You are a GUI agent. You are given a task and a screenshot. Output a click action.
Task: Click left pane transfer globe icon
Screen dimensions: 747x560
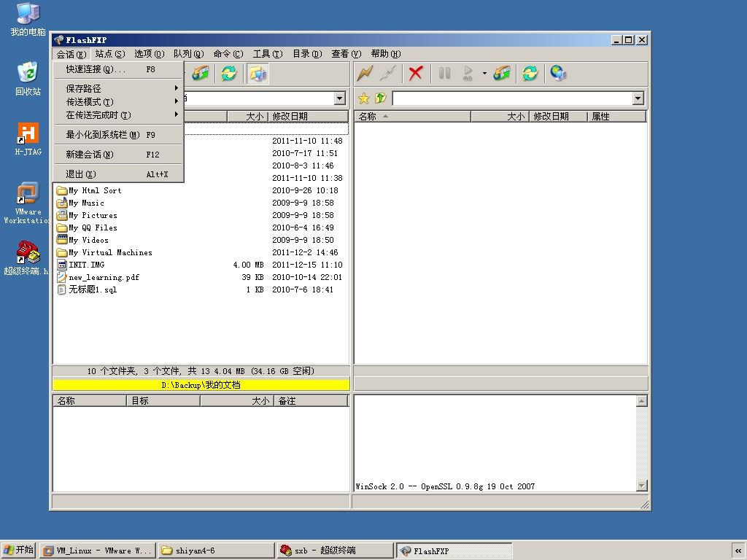click(201, 74)
